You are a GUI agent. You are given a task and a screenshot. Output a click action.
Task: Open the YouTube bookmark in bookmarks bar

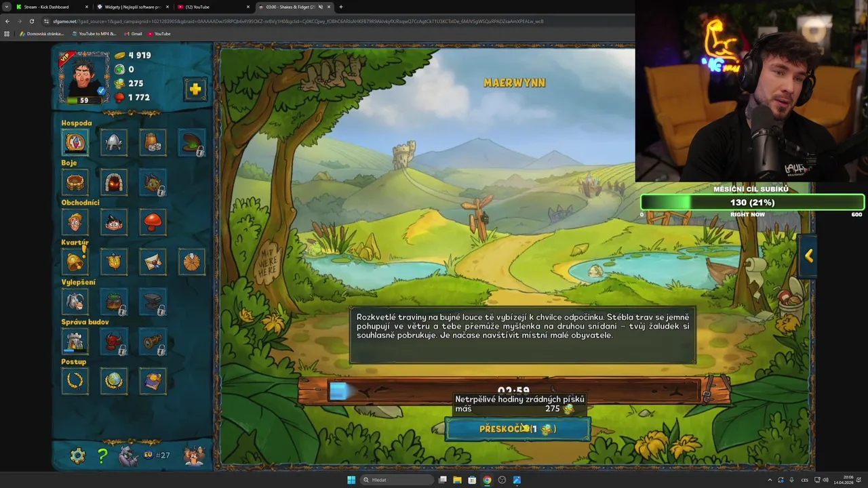click(x=159, y=33)
